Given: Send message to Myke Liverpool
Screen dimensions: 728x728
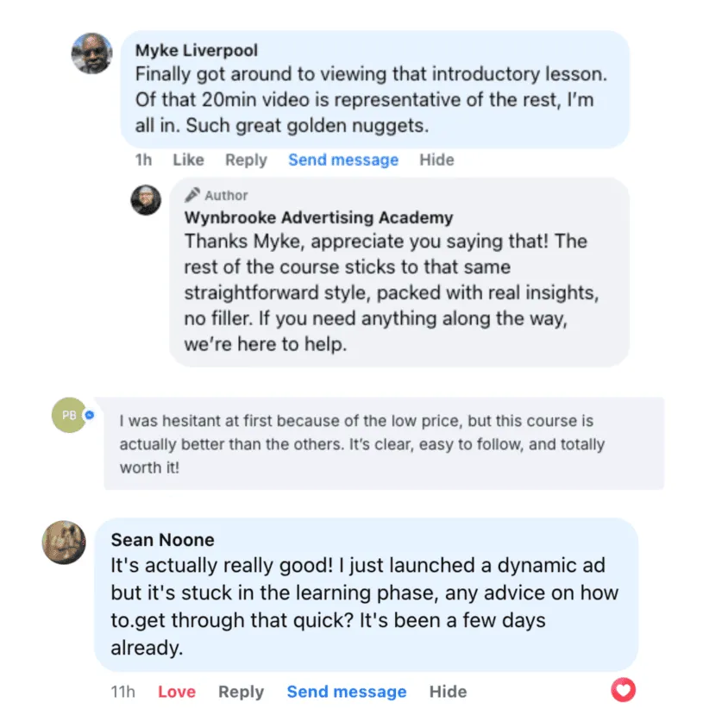Looking at the screenshot, I should (x=343, y=160).
